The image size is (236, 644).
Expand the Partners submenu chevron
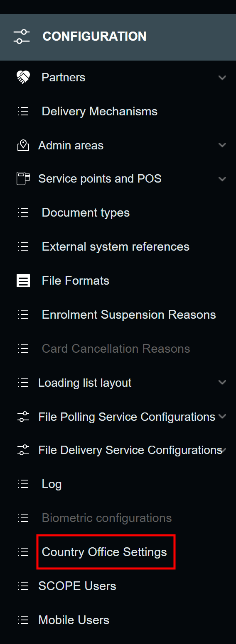[222, 78]
